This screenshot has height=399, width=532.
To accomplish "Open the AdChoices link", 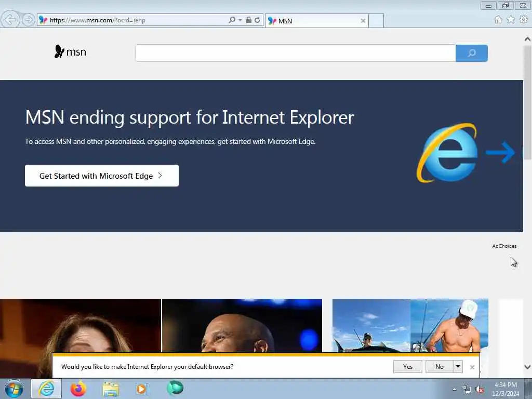I will pyautogui.click(x=504, y=246).
